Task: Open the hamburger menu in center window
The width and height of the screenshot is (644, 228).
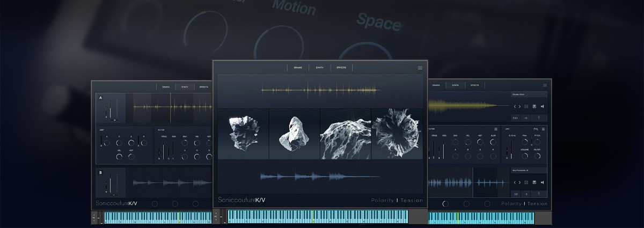Action: click(420, 68)
